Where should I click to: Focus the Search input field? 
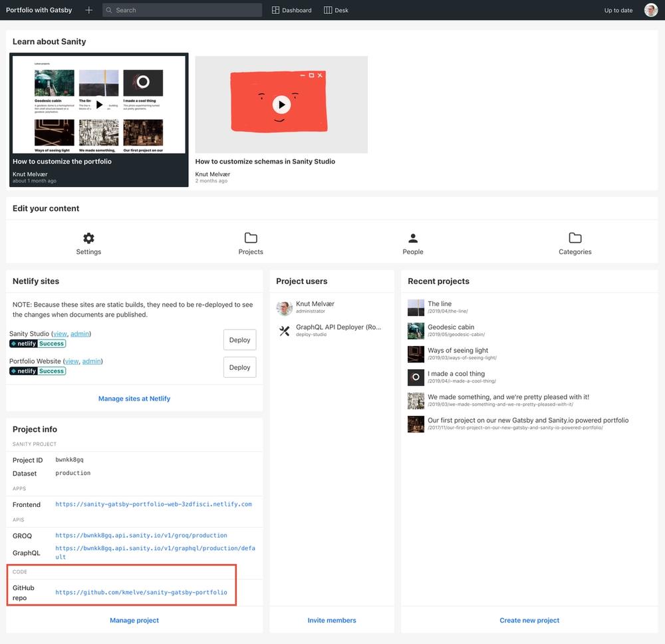[x=182, y=10]
